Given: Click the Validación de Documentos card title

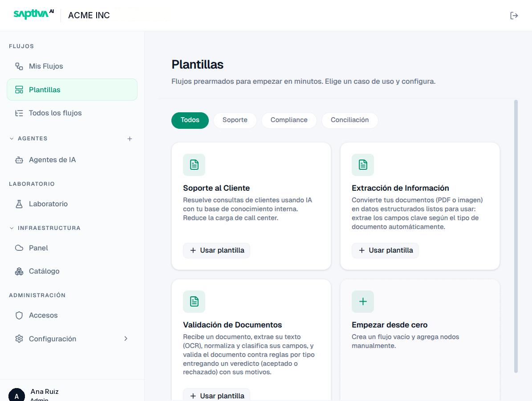Looking at the screenshot, I should [232, 325].
